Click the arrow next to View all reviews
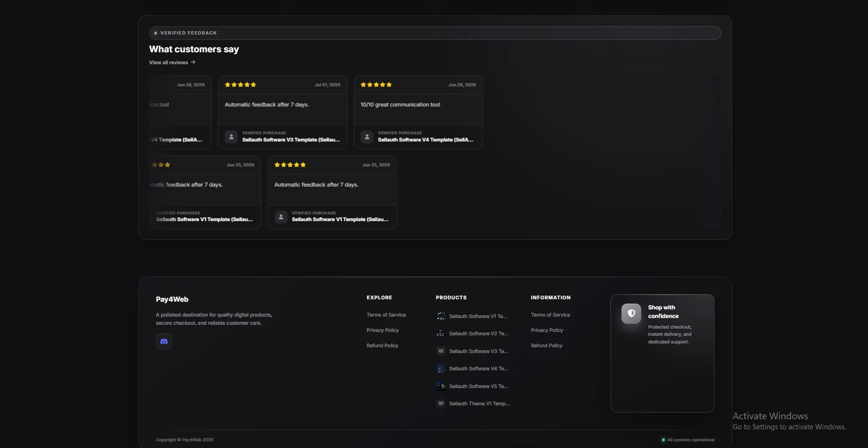Viewport: 868px width, 448px height. pos(193,62)
